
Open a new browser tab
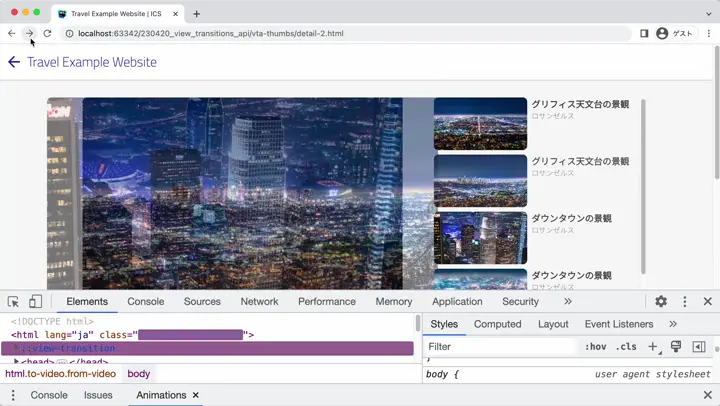pos(197,14)
